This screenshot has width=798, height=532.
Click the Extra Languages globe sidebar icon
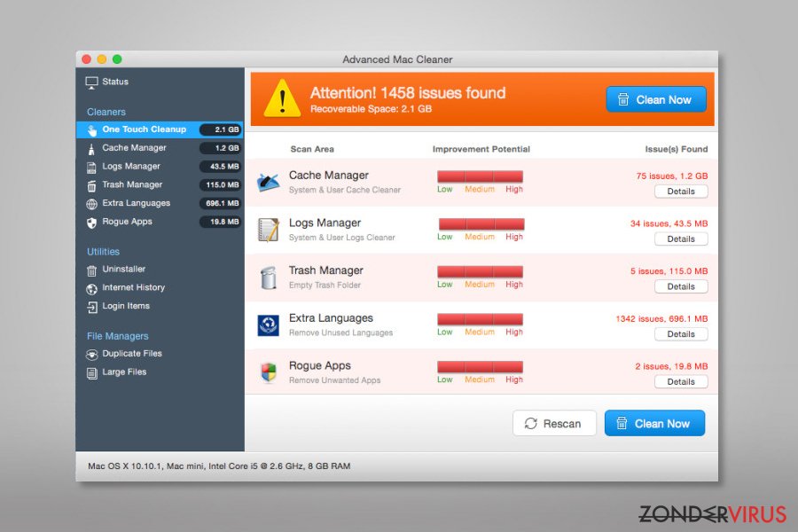pyautogui.click(x=91, y=204)
